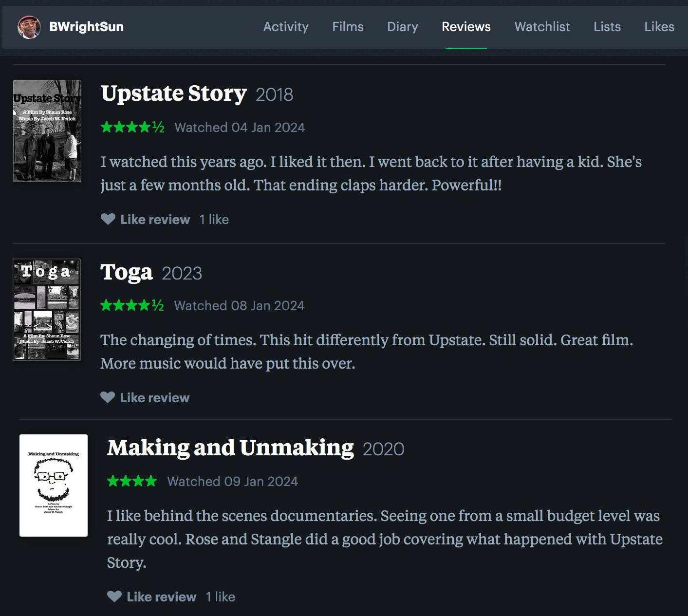The image size is (688, 616).
Task: Open the Making and Unmaking poster thumbnail
Action: pyautogui.click(x=54, y=485)
